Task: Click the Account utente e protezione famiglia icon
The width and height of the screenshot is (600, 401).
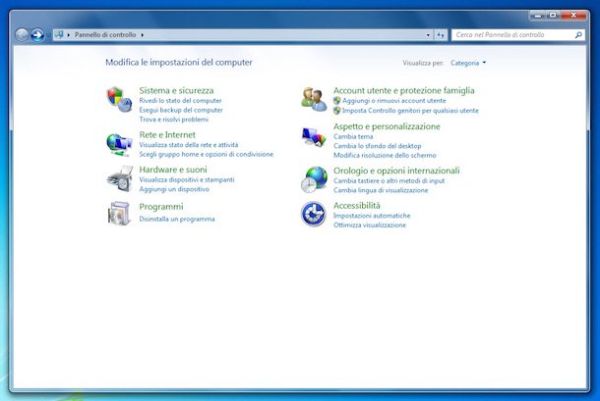Action: click(315, 99)
